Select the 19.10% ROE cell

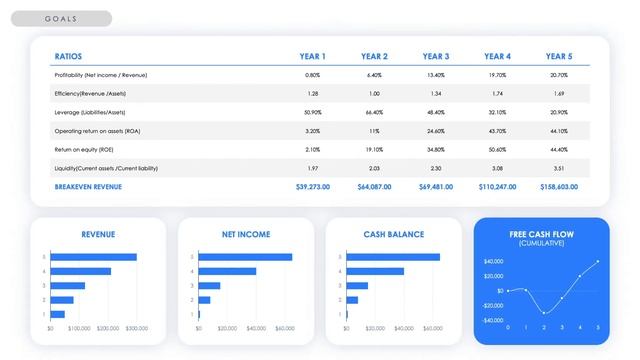[374, 149]
